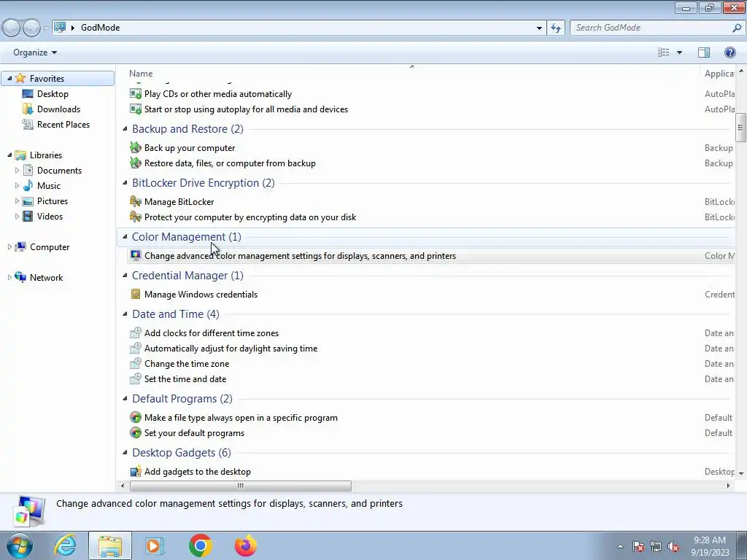Collapse the Date and Time group
This screenshot has height=560, width=747.
(x=125, y=314)
